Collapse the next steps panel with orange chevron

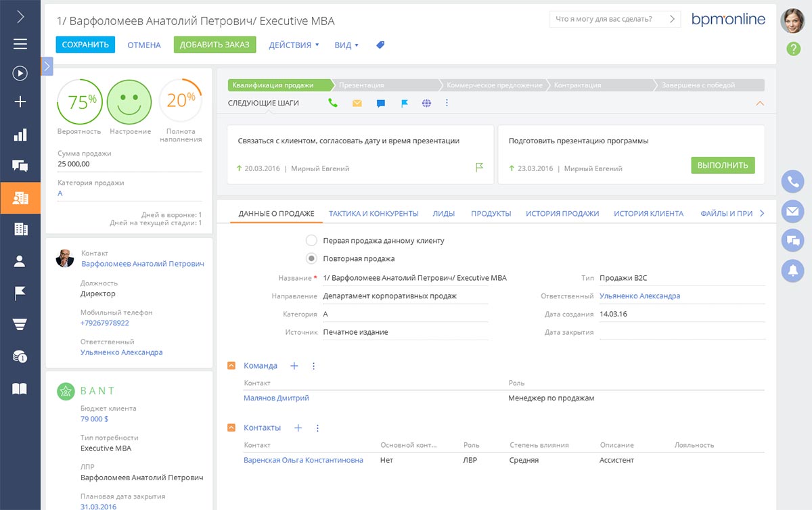click(x=759, y=103)
